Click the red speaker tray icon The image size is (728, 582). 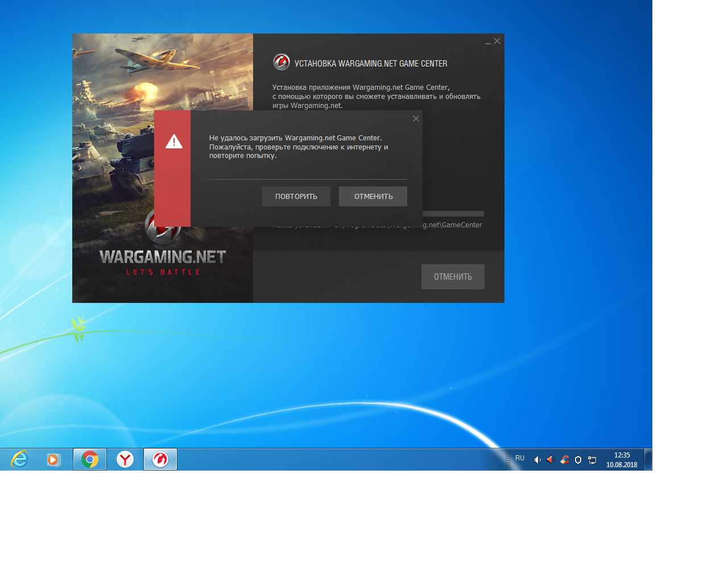[550, 460]
